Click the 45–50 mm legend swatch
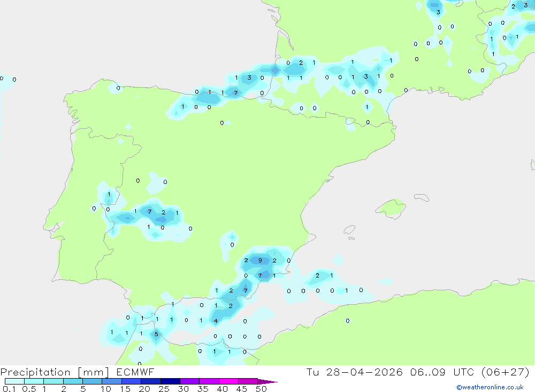The height and width of the screenshot is (392, 535). pos(248,381)
